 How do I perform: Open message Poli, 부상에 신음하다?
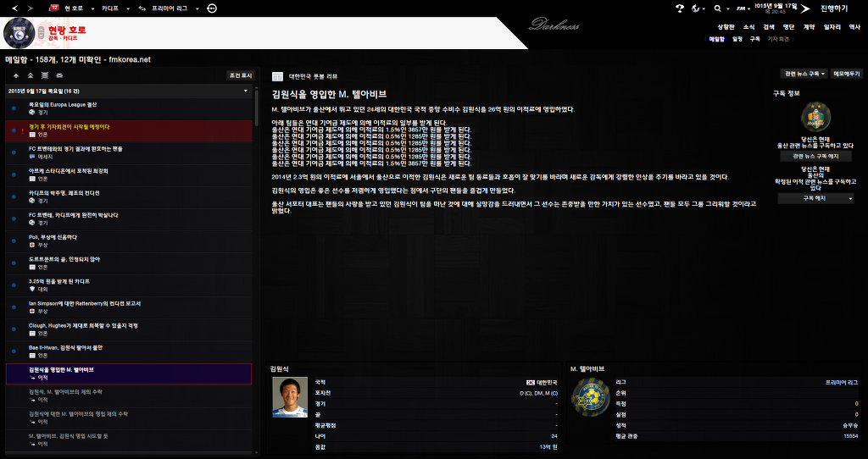pyautogui.click(x=129, y=241)
